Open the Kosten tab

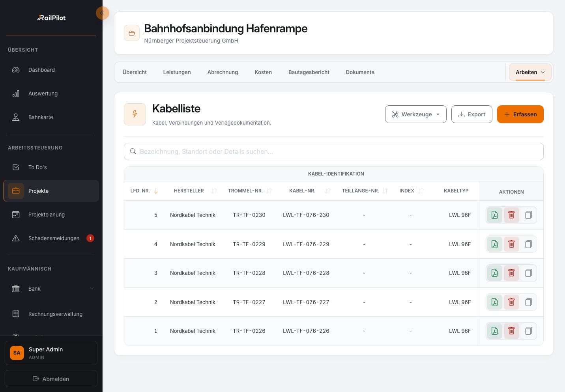click(x=263, y=72)
